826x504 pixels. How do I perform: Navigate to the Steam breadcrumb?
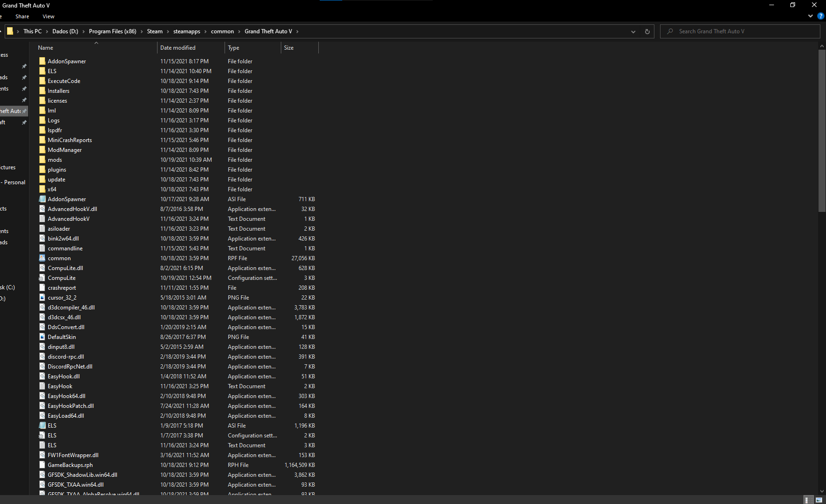(x=155, y=31)
